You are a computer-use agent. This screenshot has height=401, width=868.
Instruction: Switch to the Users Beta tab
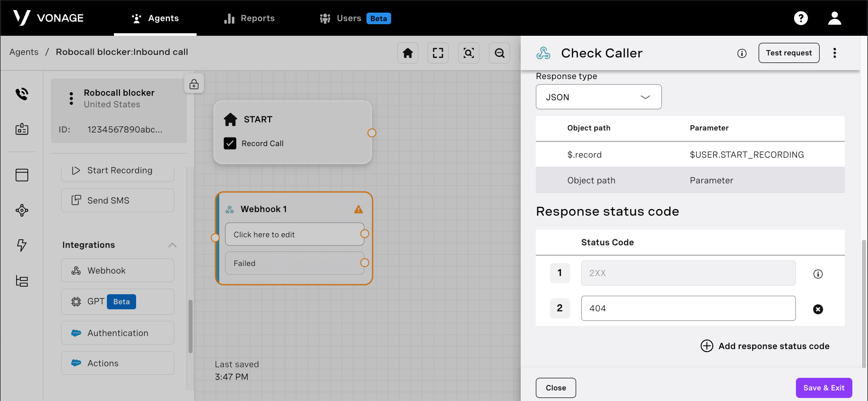click(355, 18)
